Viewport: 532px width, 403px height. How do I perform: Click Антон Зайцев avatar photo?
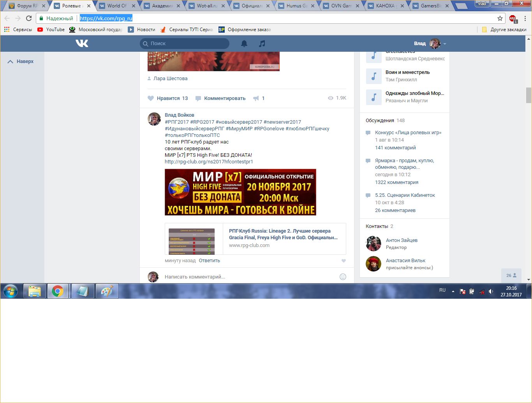[x=373, y=244]
